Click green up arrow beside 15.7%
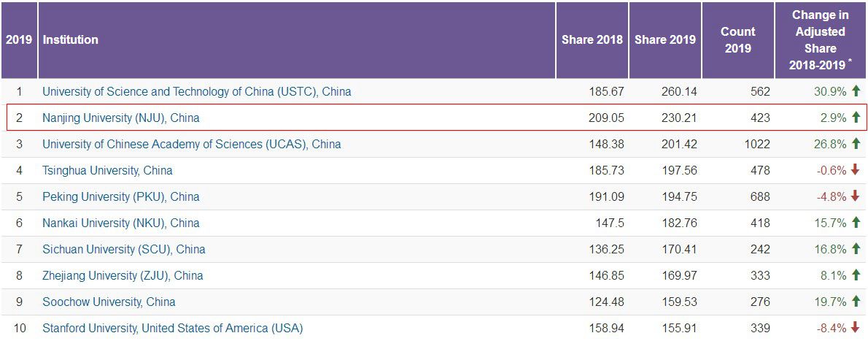Viewport: 868px width, 341px height. [x=856, y=223]
